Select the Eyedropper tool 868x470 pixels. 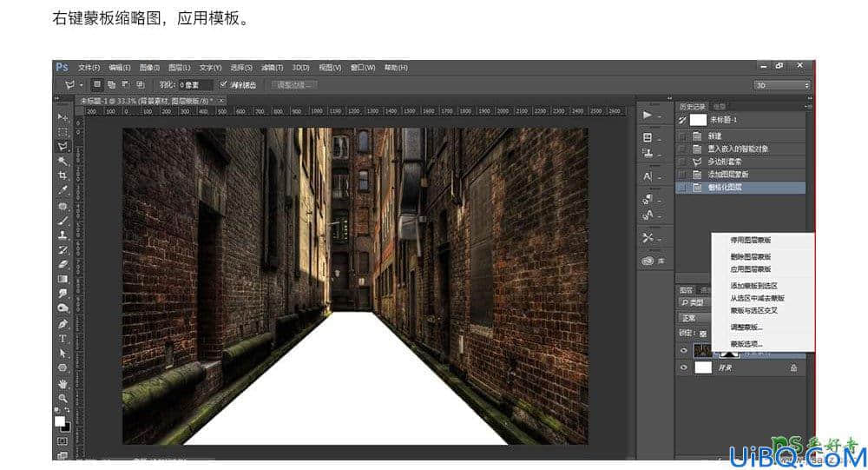coord(62,190)
